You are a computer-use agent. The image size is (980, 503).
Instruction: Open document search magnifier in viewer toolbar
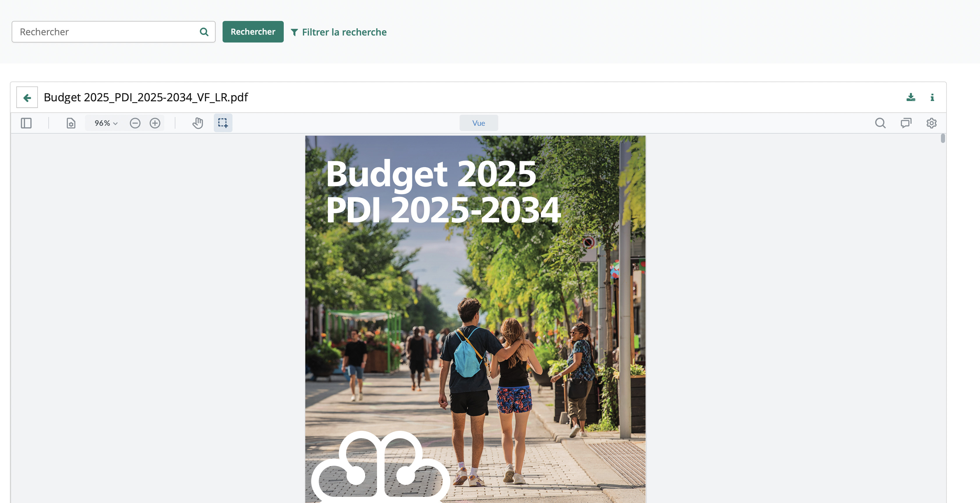880,123
